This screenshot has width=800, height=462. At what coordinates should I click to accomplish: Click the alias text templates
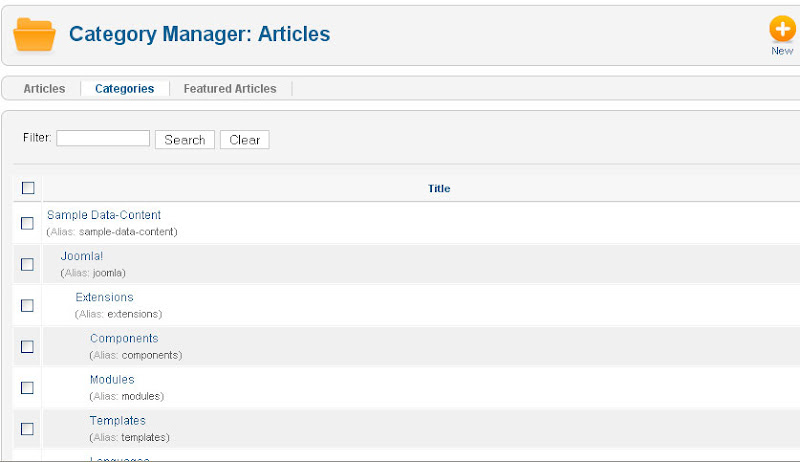144,438
